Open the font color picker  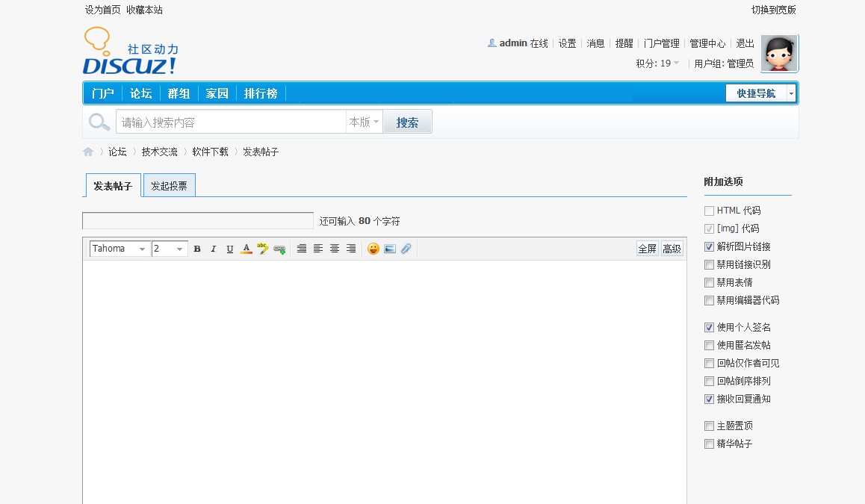(x=246, y=249)
